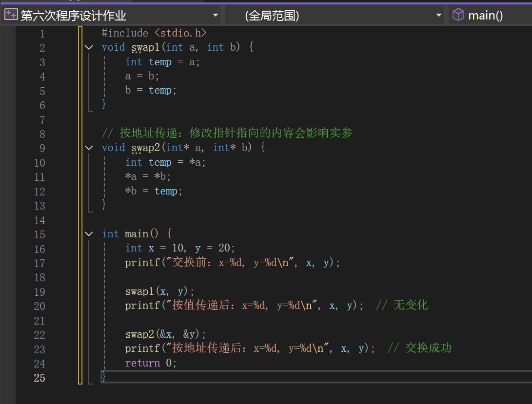Click line number 1 in gutter

click(42, 34)
